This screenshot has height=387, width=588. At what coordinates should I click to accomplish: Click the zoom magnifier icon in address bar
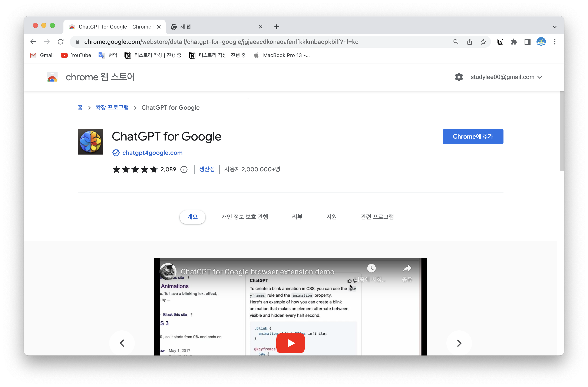point(456,42)
